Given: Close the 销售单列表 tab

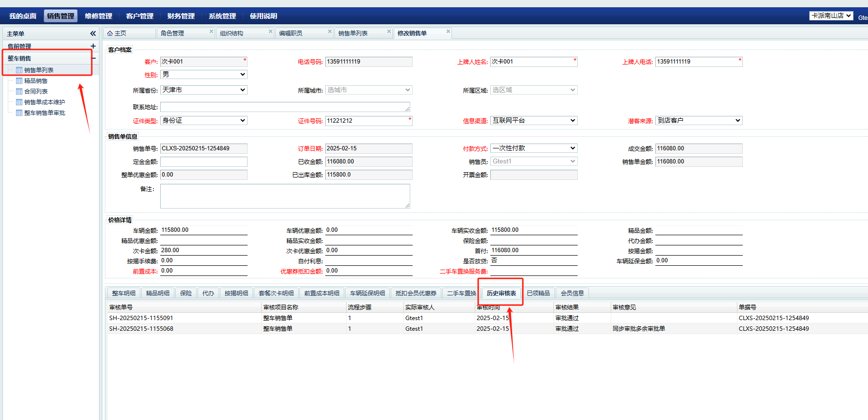Looking at the screenshot, I should point(389,32).
